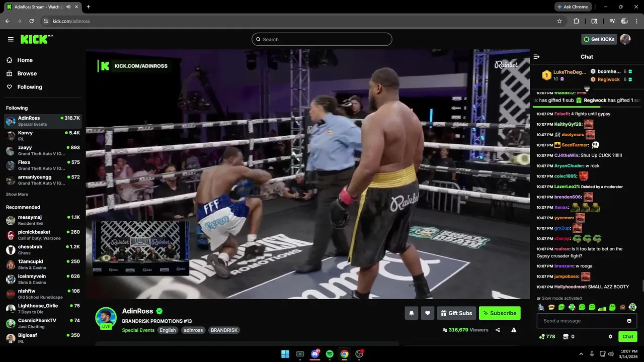This screenshot has width=644, height=362.
Task: Open Konvy channel in Following list
Action: [43, 136]
